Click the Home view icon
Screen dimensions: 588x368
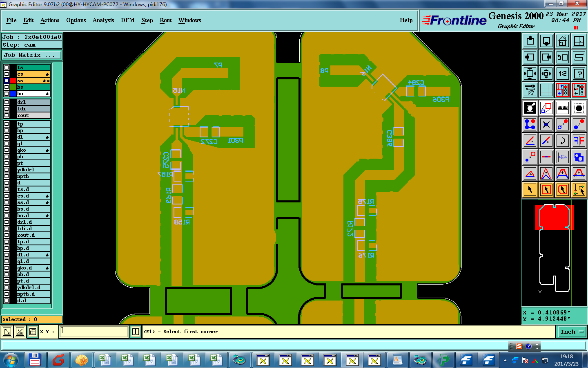563,41
